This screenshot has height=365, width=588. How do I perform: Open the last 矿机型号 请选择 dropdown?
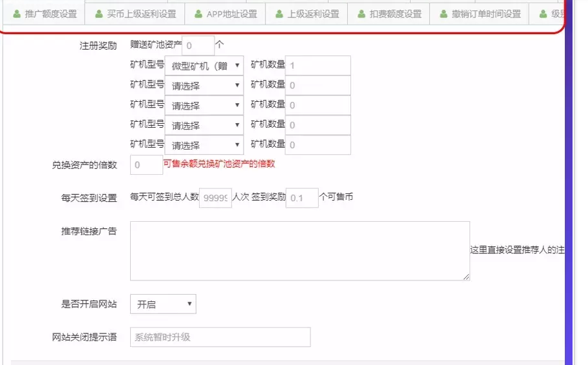click(204, 145)
